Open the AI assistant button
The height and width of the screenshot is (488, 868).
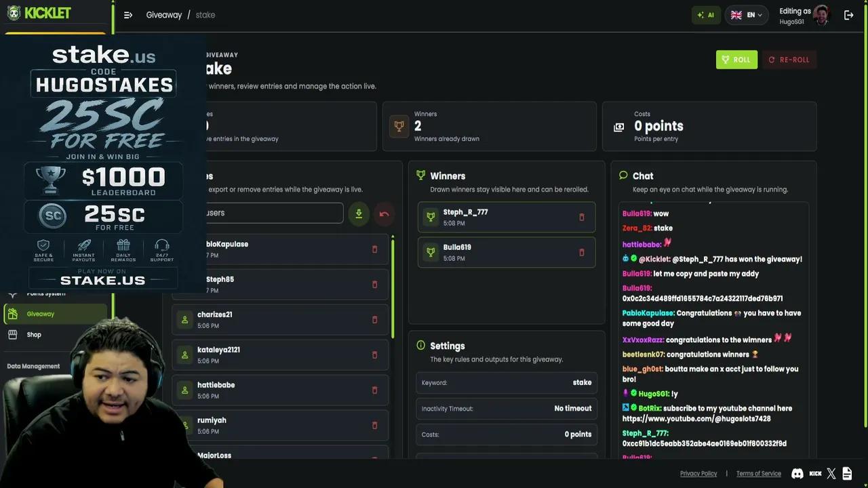706,15
